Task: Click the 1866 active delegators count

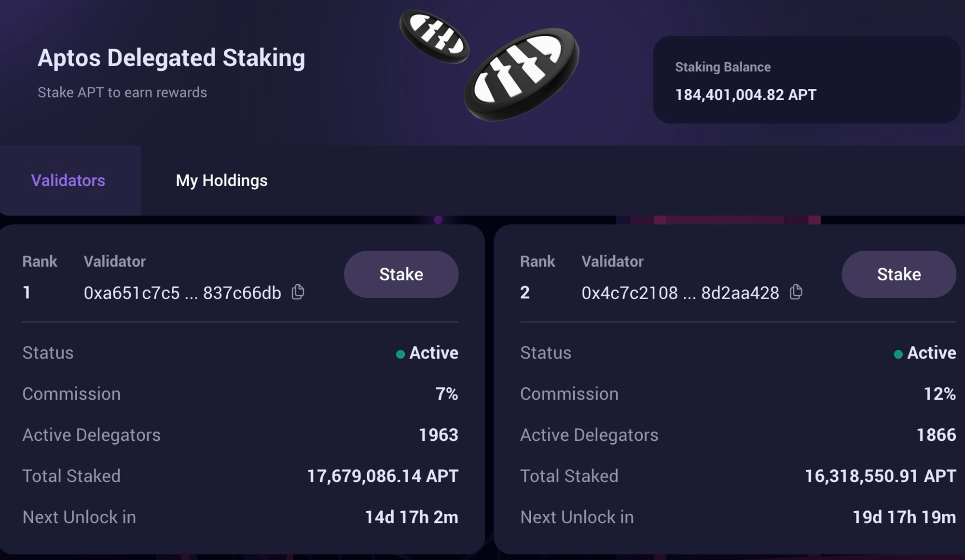Action: pyautogui.click(x=936, y=435)
